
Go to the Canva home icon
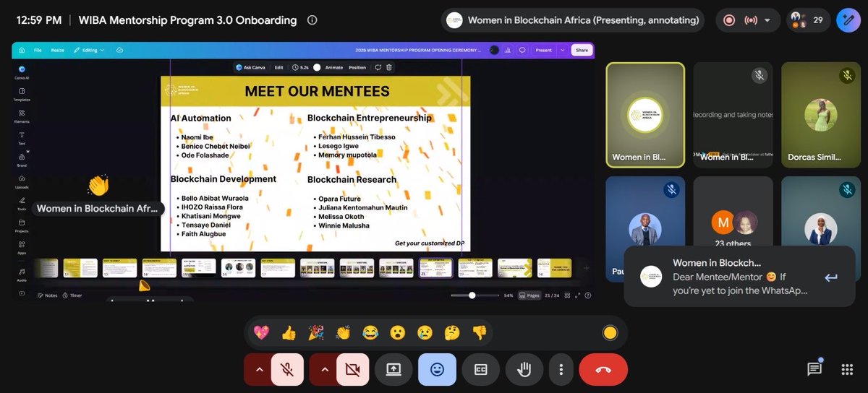[21, 50]
